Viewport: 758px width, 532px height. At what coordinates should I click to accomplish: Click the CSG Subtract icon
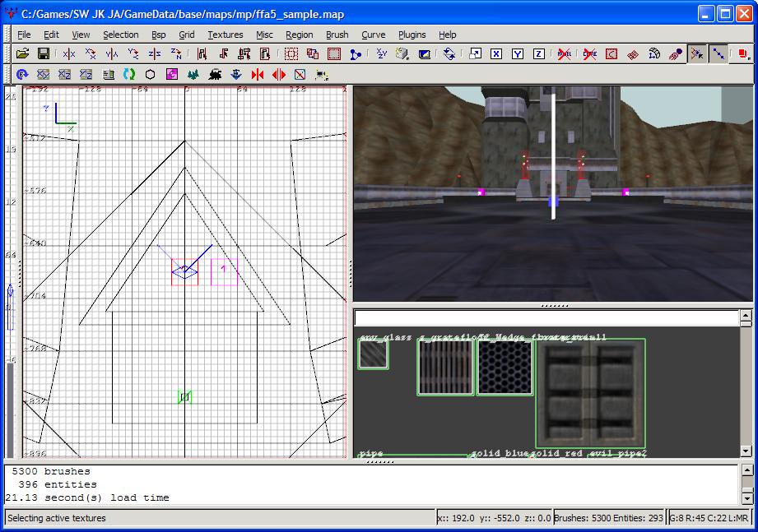[x=291, y=53]
